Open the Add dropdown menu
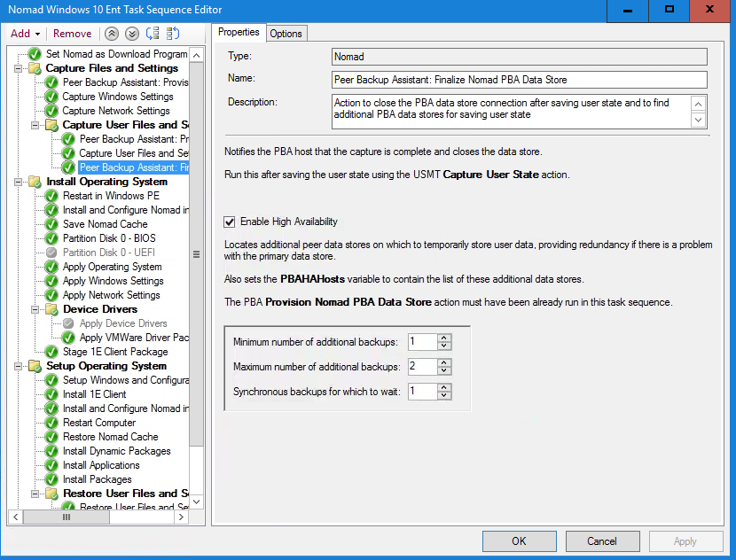Viewport: 736px width, 560px height. (x=25, y=34)
